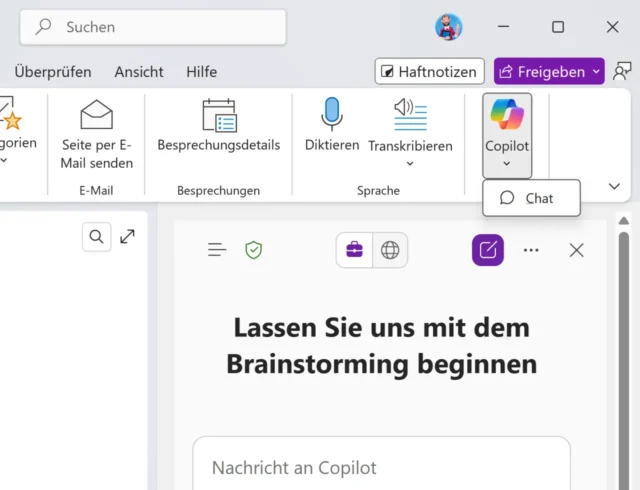
Task: Click the Kategorien star icon
Action: click(12, 121)
